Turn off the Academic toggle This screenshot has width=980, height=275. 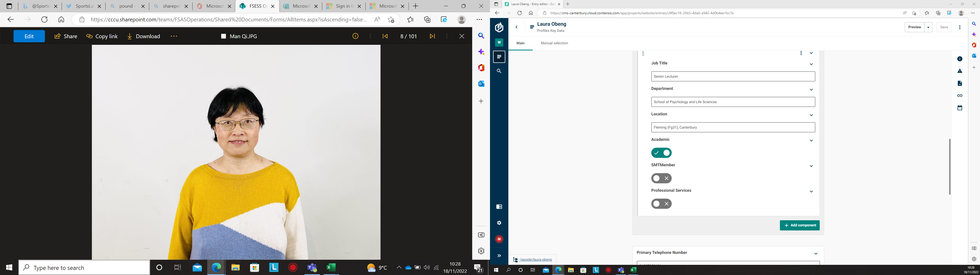pyautogui.click(x=661, y=153)
